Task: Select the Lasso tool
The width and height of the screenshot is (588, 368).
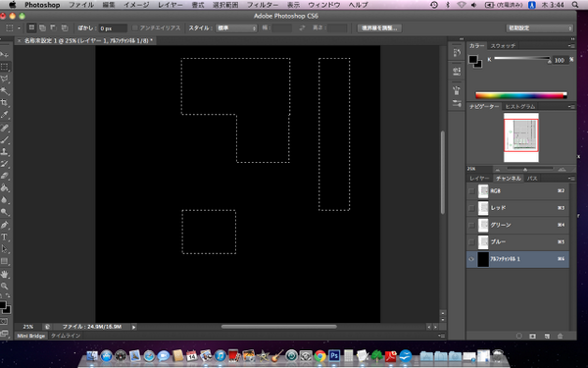Action: coord(5,79)
